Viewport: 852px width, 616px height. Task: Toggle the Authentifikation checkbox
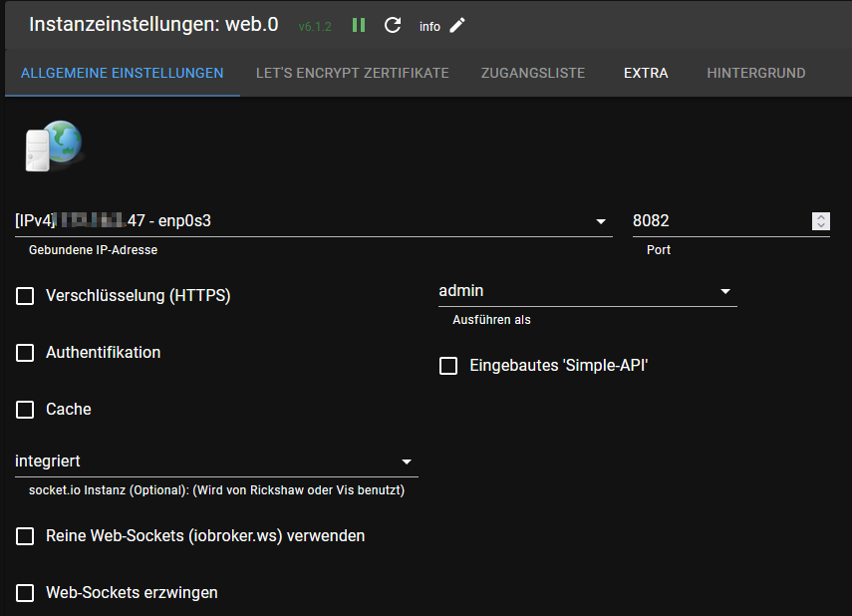pos(25,353)
